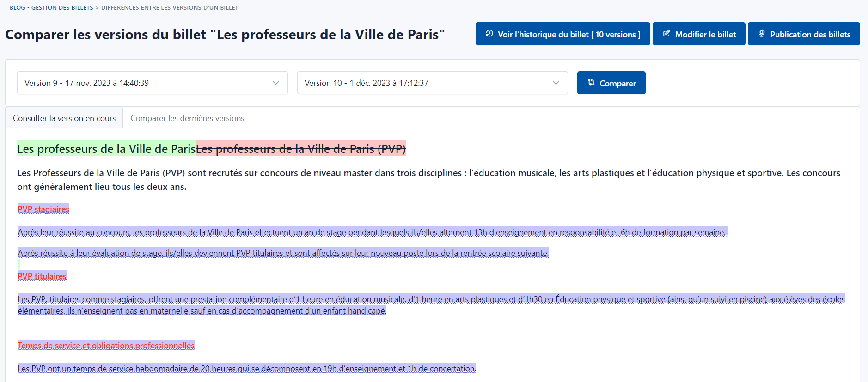868x382 pixels.
Task: Expand the Version 10 dropdown chevron
Action: click(x=556, y=83)
